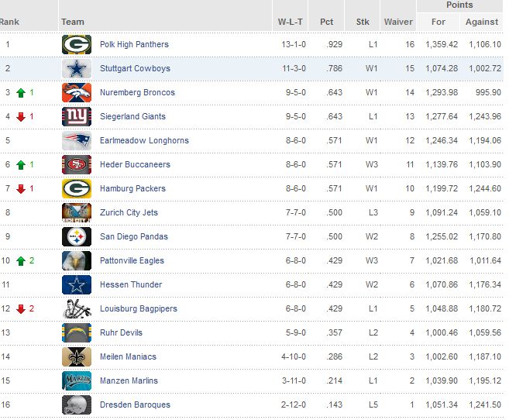509x420 pixels.
Task: Click the Pattonville Eagles eagle logo
Action: click(x=77, y=260)
